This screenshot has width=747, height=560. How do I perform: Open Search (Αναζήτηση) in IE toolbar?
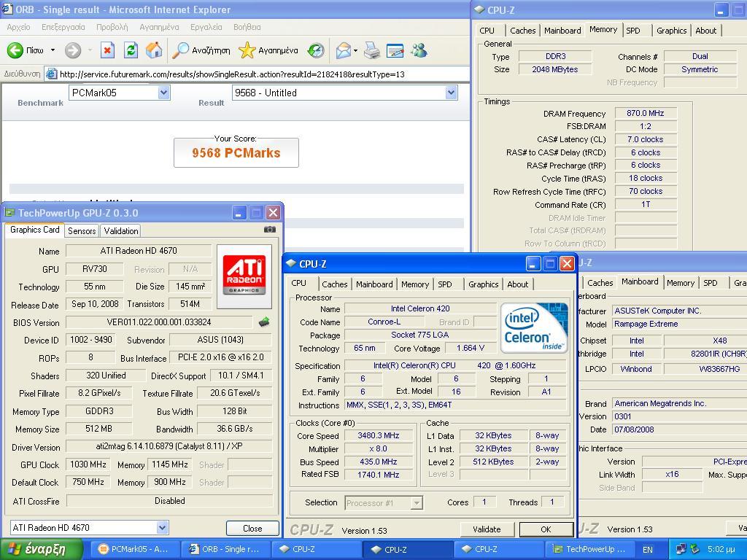201,50
